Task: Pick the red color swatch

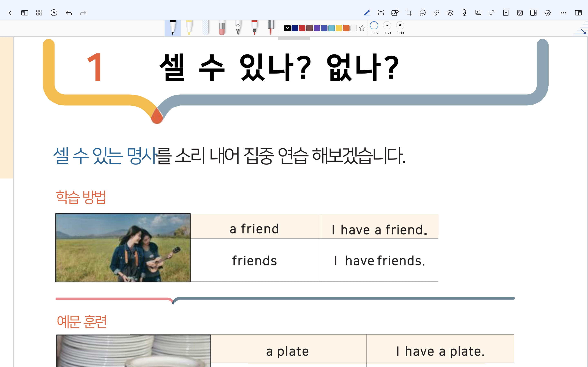Action: pyautogui.click(x=302, y=28)
